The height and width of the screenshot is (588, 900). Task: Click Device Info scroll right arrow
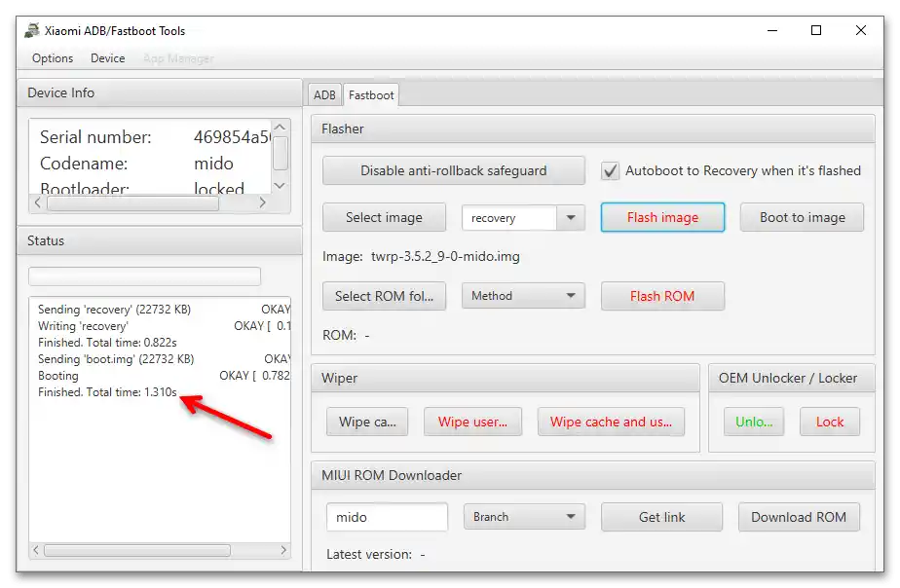pos(262,202)
